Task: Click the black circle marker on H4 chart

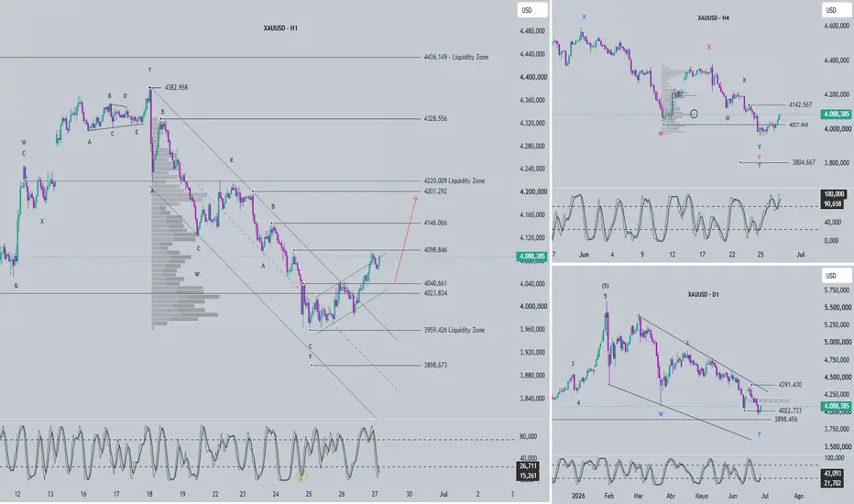Action: 694,114
